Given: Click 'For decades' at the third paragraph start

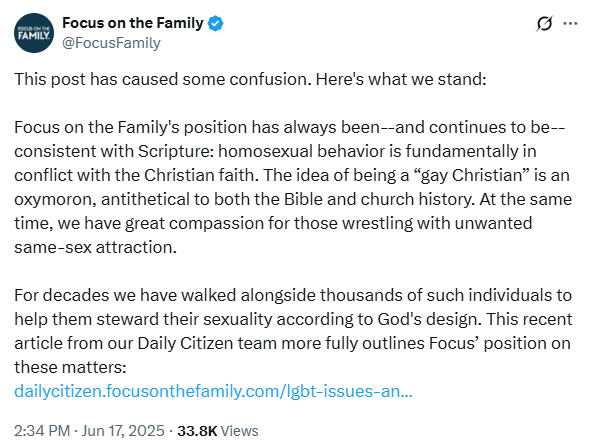Looking at the screenshot, I should tap(61, 295).
